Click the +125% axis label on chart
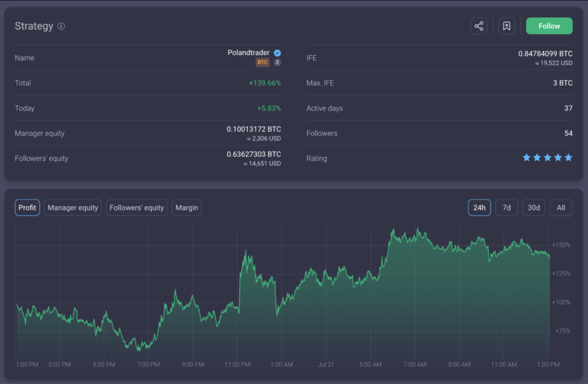 (x=561, y=273)
